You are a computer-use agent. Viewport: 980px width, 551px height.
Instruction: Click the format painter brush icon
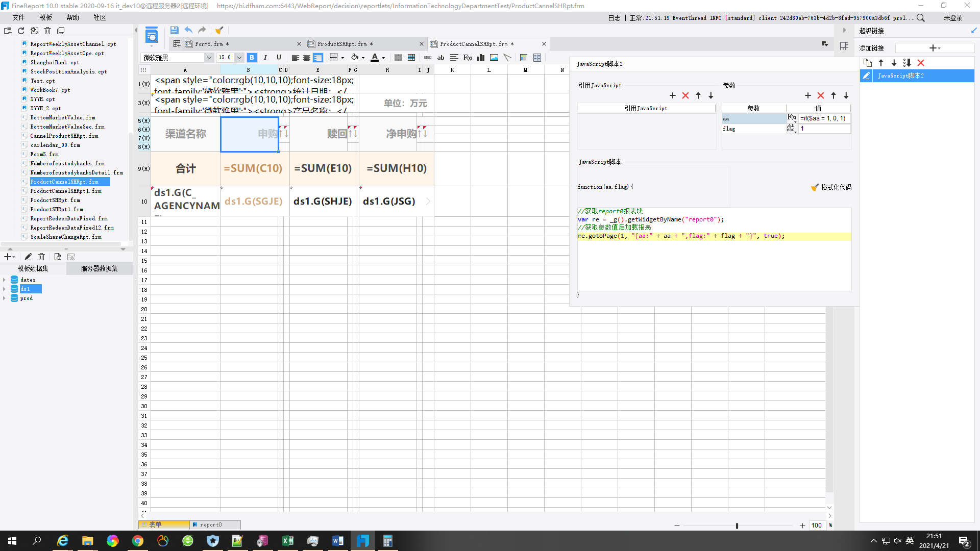(x=219, y=30)
